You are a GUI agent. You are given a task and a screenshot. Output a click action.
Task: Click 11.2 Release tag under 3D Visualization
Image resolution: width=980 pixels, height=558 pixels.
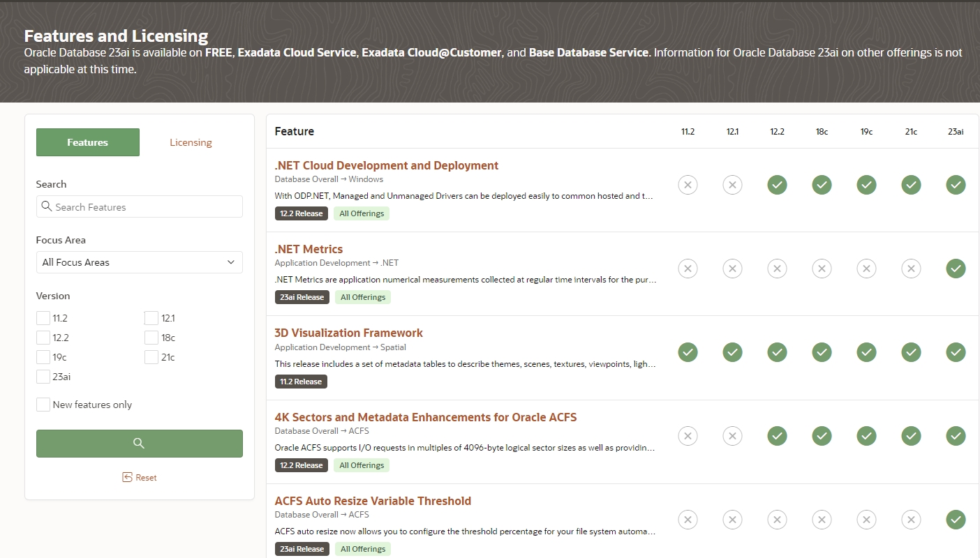pos(301,382)
